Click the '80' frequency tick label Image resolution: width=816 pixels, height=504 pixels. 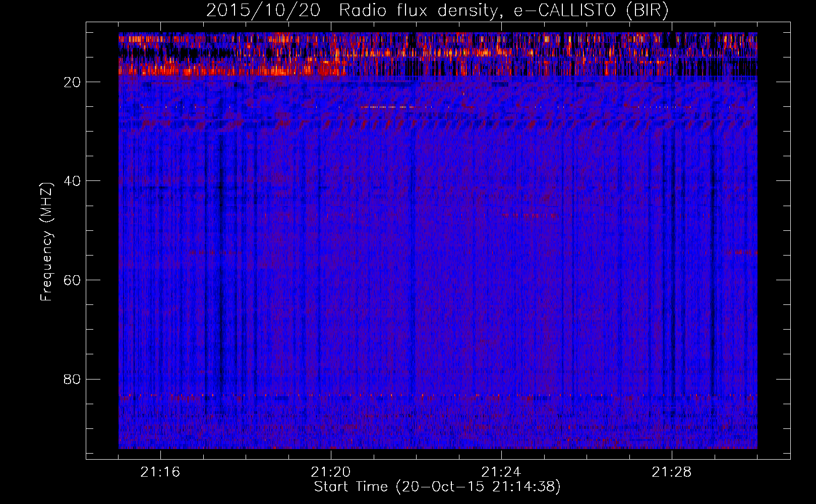[73, 379]
